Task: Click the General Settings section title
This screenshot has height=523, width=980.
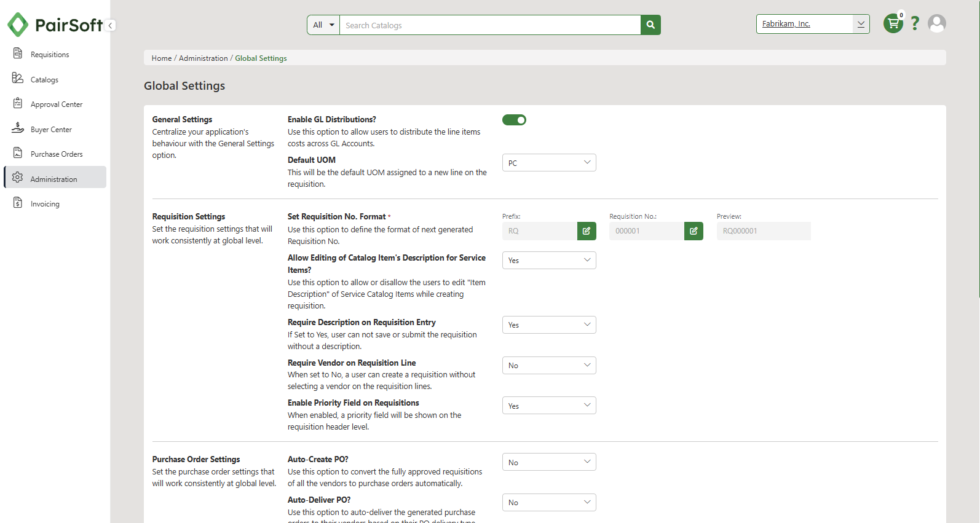Action: (x=182, y=119)
